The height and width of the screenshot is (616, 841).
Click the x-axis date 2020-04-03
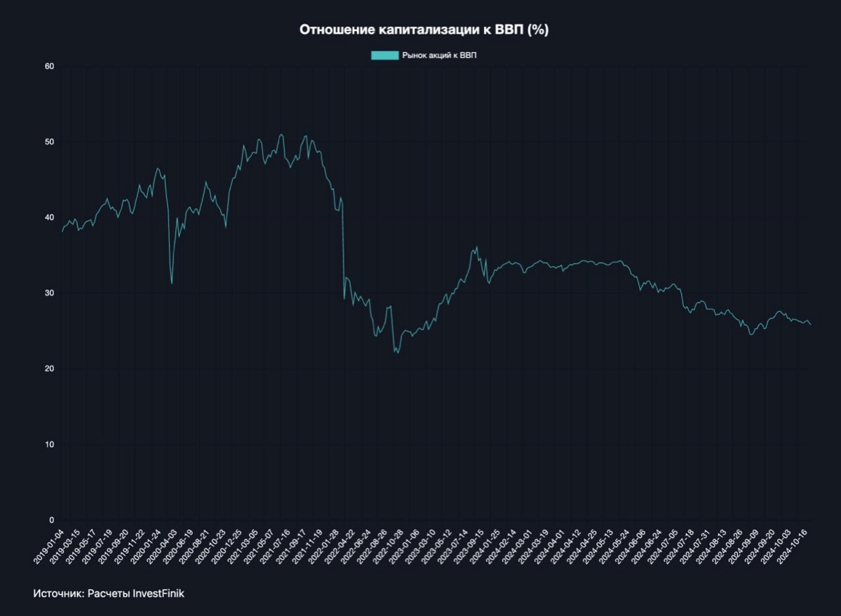coord(161,547)
